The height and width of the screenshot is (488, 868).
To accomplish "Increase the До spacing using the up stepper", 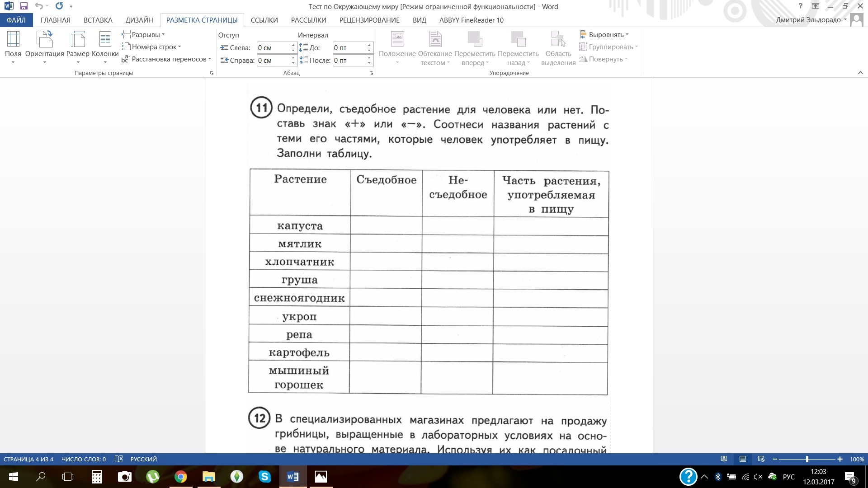I will (x=369, y=45).
